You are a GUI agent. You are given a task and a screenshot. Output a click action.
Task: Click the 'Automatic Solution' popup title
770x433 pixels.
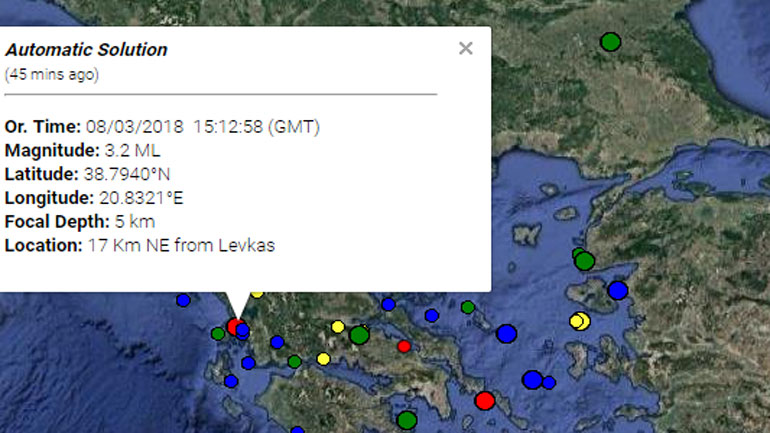tap(86, 50)
